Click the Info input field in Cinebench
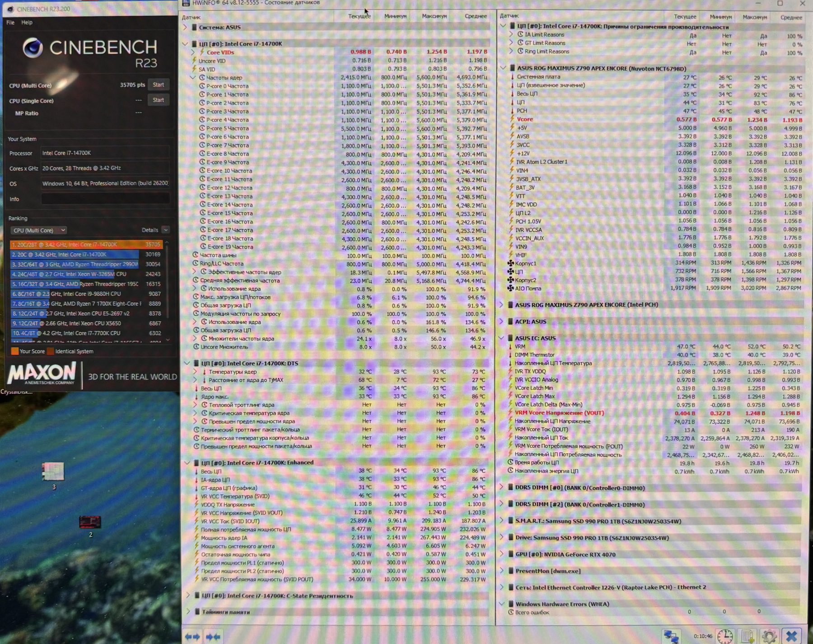Viewport: 813px width, 644px height. click(105, 199)
